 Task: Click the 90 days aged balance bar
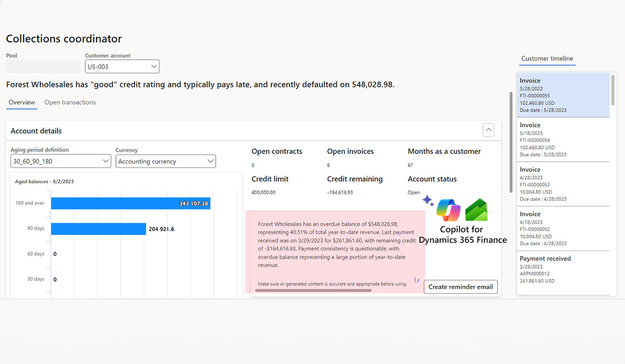tap(99, 229)
